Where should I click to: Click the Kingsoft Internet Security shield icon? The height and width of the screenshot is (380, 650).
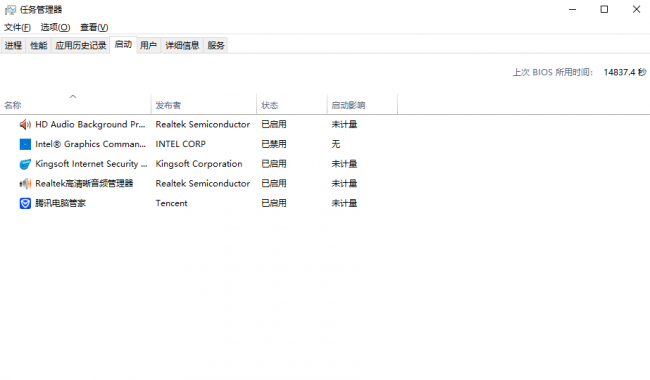click(x=25, y=164)
